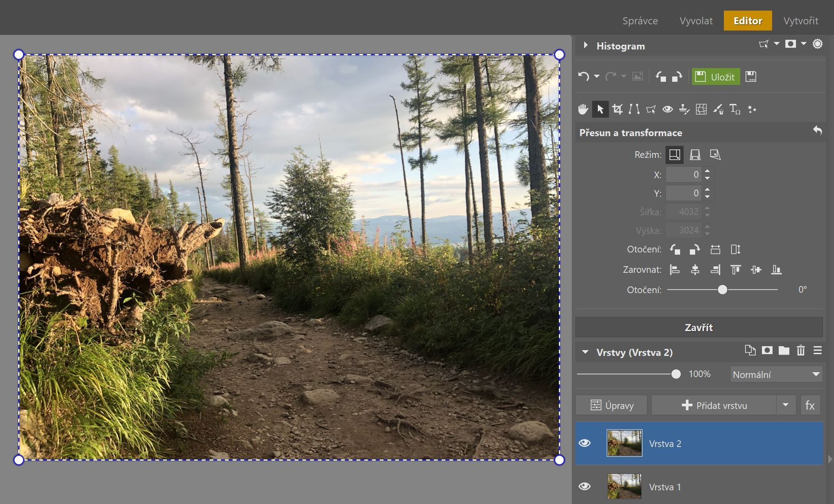Select the collinearity lines tool
The width and height of the screenshot is (834, 504).
tap(634, 109)
